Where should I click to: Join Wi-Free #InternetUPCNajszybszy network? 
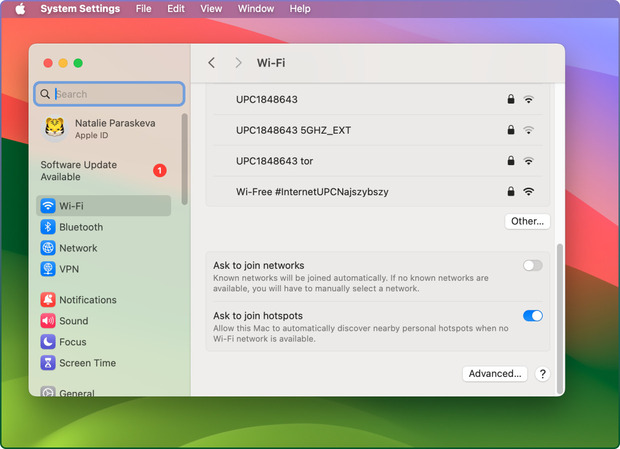(378, 192)
